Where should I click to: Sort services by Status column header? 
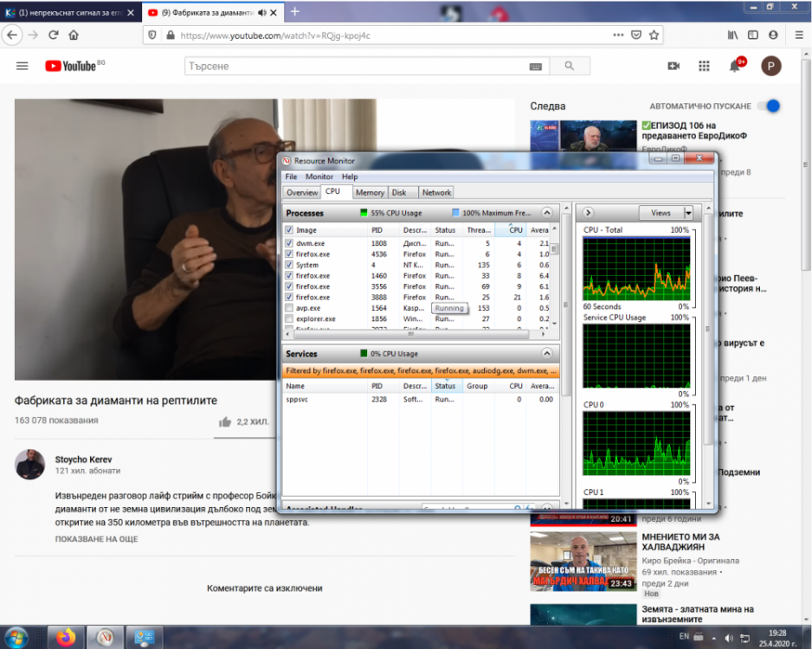click(x=445, y=386)
